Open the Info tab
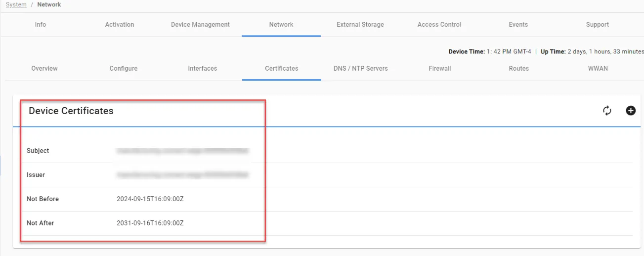Screen dimensions: 644x256 pos(41,24)
